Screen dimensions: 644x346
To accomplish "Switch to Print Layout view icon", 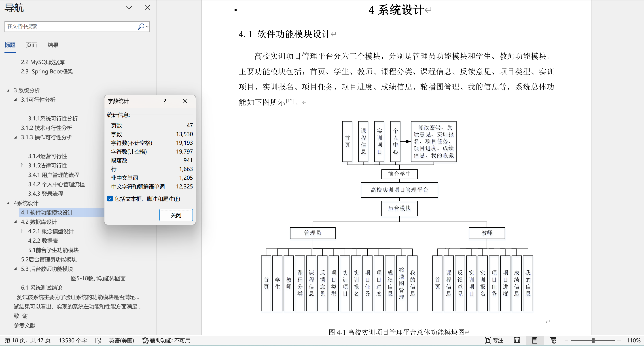I will 535,340.
